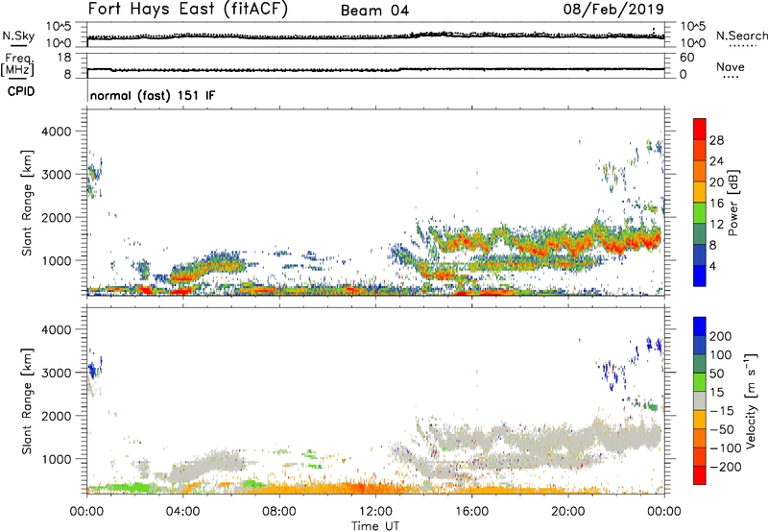Click the '200' label on Velocity colorbar
This screenshot has height=532, width=768.
click(x=721, y=336)
